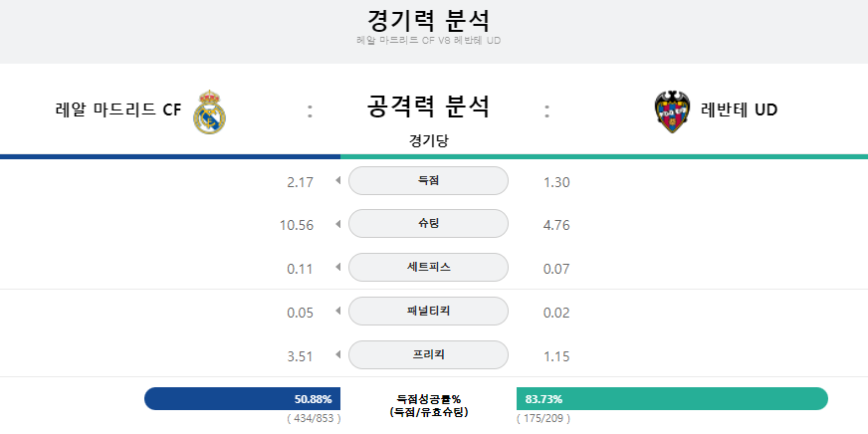Click the 레알 마드리드 CF team name

(x=118, y=110)
